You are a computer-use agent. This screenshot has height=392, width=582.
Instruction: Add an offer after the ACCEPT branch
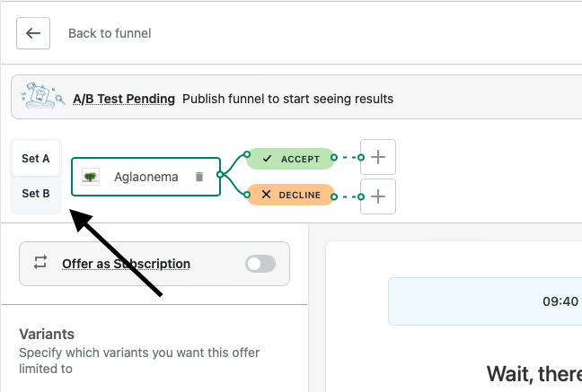pyautogui.click(x=378, y=158)
